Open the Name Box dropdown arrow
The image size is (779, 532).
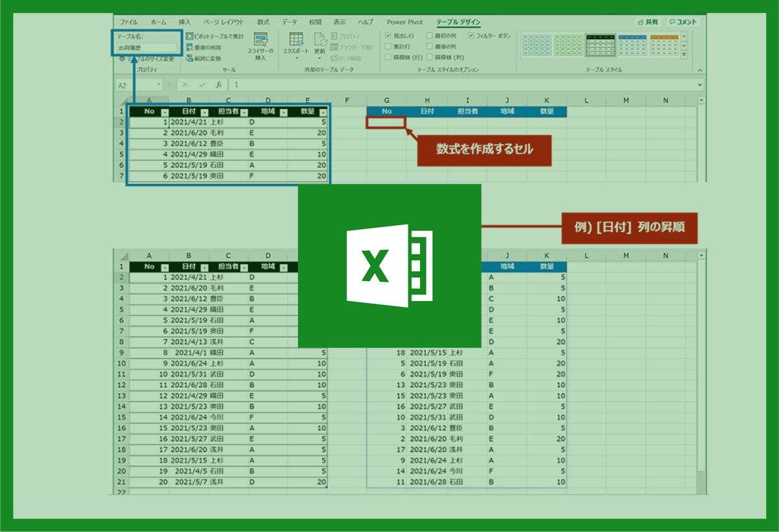(159, 85)
